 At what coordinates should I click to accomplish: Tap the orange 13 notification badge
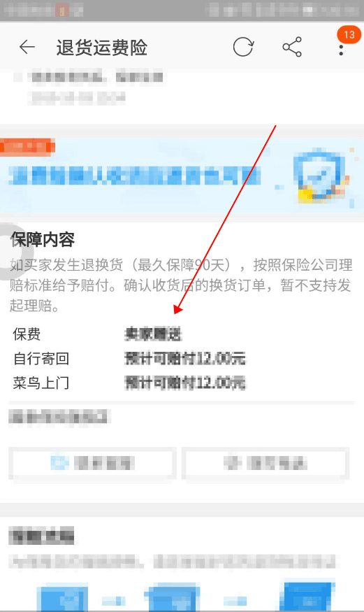click(349, 35)
